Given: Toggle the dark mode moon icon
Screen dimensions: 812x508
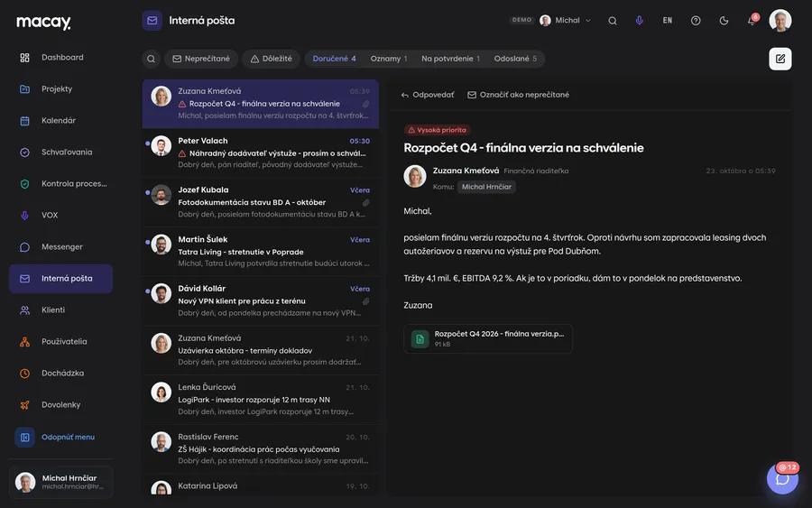Looking at the screenshot, I should 724,21.
